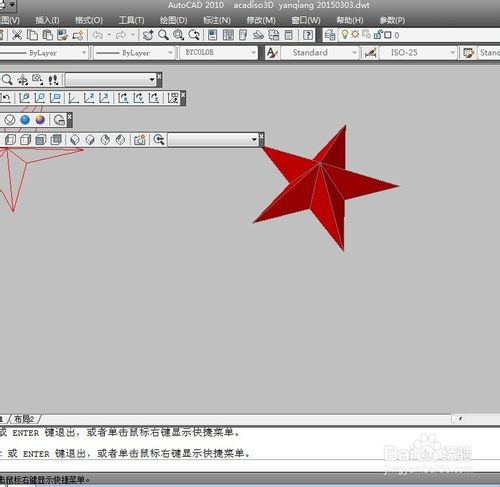Viewport: 500px width, 487px height.
Task: Click the Create Camera icon
Action: point(139,140)
